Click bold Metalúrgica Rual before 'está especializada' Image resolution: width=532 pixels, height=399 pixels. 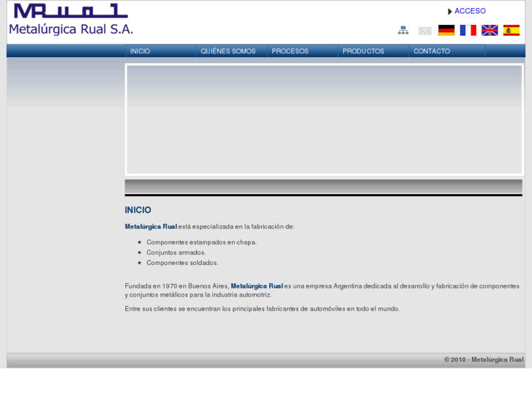[x=151, y=226]
